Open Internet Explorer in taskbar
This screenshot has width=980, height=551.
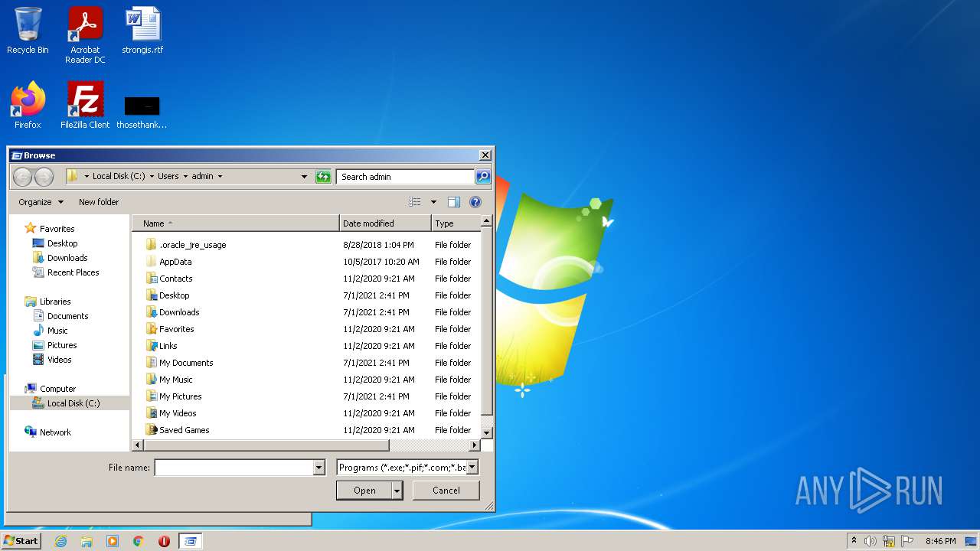[x=60, y=541]
